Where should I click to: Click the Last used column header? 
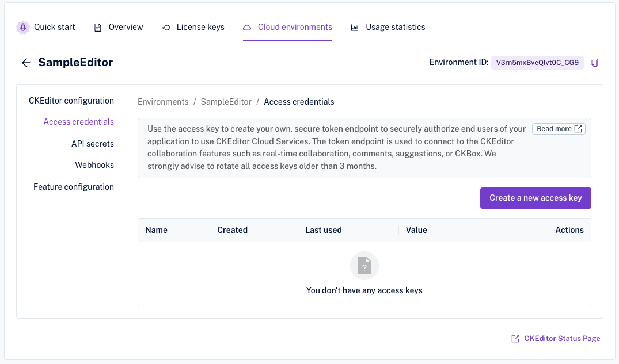click(324, 230)
